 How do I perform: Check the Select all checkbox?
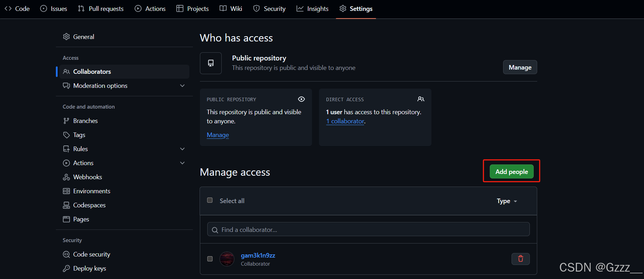coord(210,200)
